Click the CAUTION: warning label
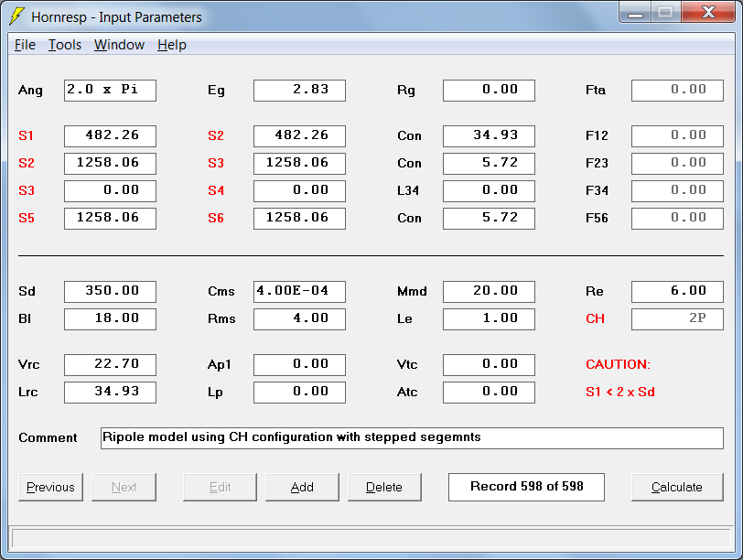 (618, 365)
